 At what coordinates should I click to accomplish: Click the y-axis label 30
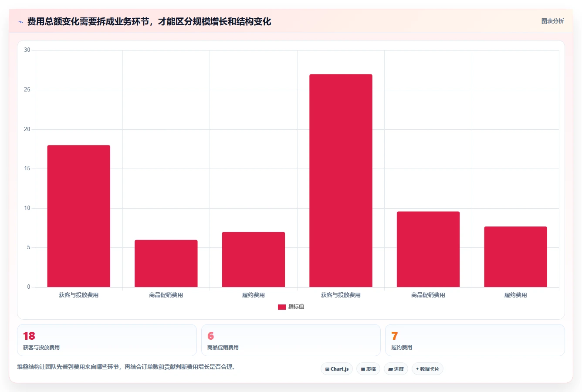point(27,50)
